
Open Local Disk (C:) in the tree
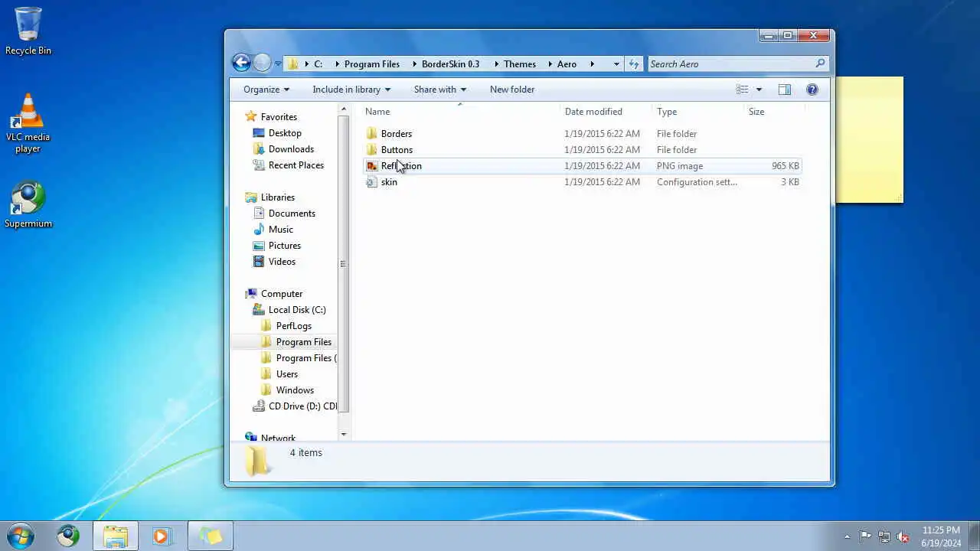(297, 310)
